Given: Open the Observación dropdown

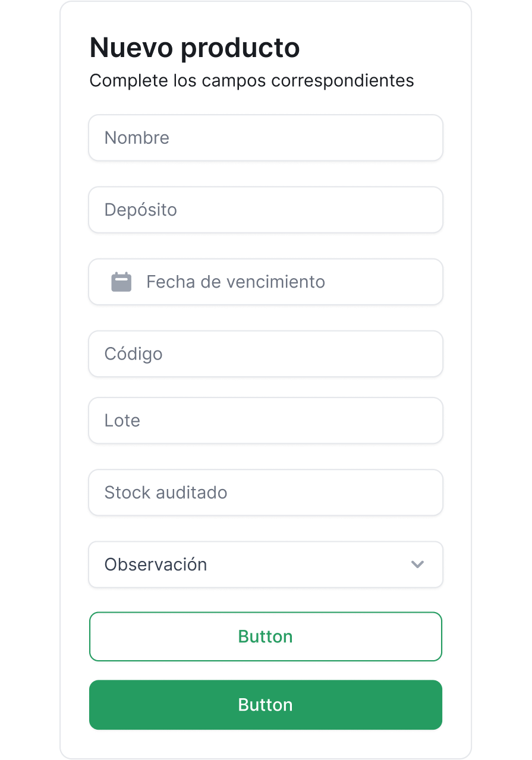Looking at the screenshot, I should (x=265, y=565).
